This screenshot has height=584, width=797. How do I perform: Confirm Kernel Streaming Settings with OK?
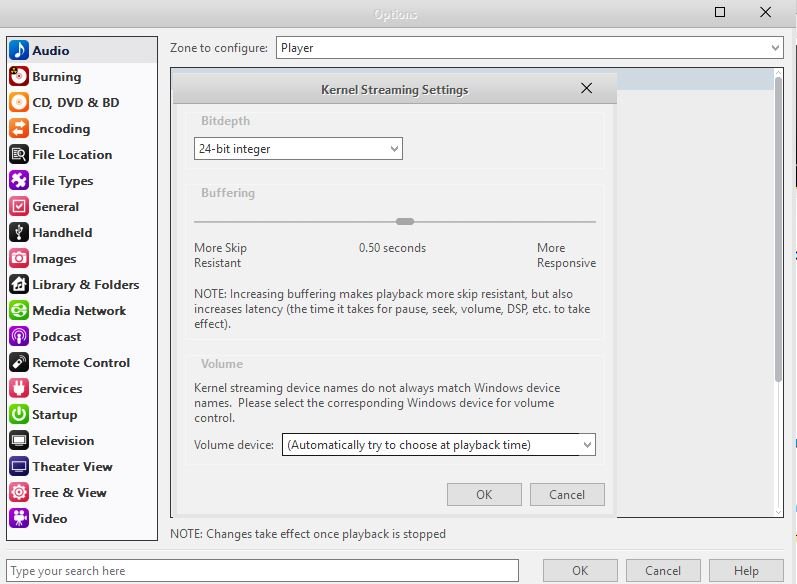click(484, 494)
